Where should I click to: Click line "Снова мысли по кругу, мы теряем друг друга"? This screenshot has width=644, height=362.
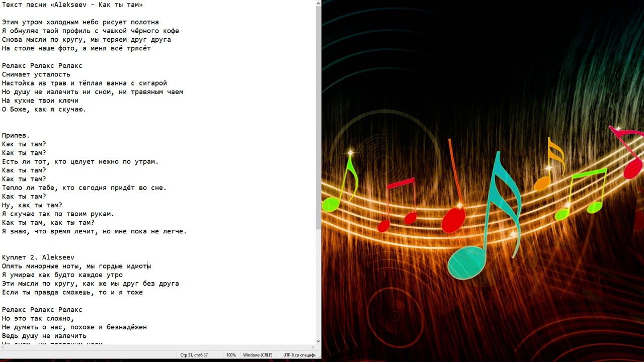pos(87,39)
